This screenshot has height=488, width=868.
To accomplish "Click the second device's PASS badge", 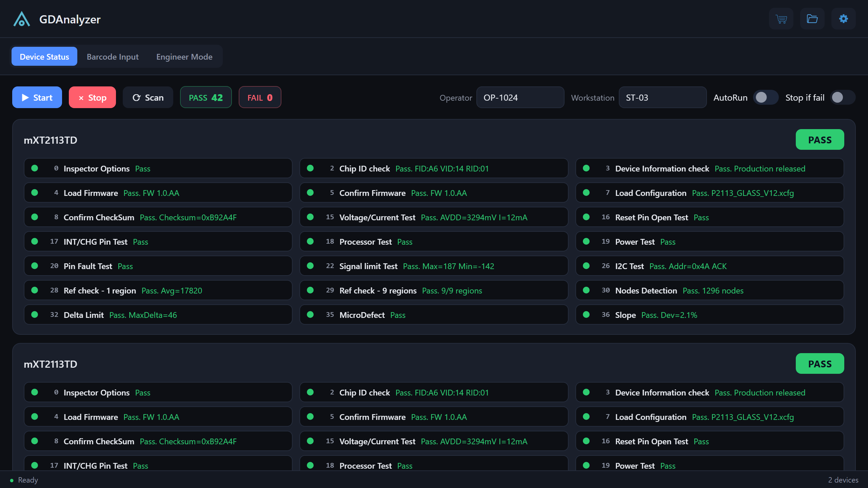I will [x=820, y=364].
